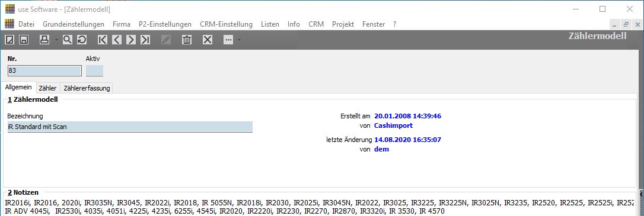Click the Bezeichnung field 'iR Standard mit Scan'
Image resolution: width=644 pixels, height=216 pixels.
[x=130, y=127]
